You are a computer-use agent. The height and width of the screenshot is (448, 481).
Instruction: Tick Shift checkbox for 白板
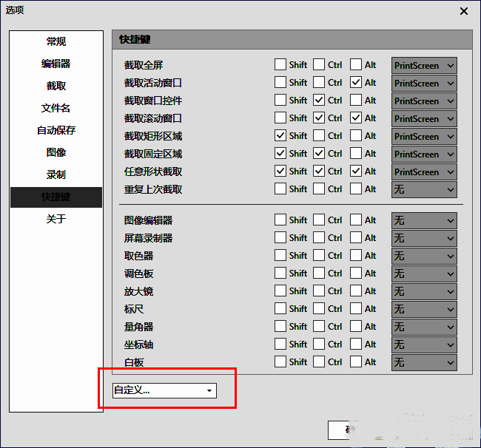pyautogui.click(x=280, y=362)
